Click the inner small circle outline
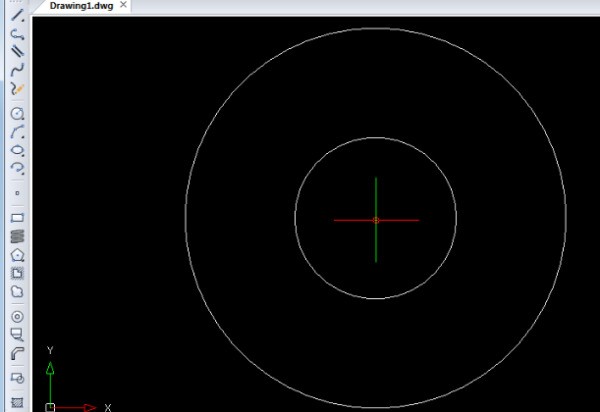 point(295,218)
